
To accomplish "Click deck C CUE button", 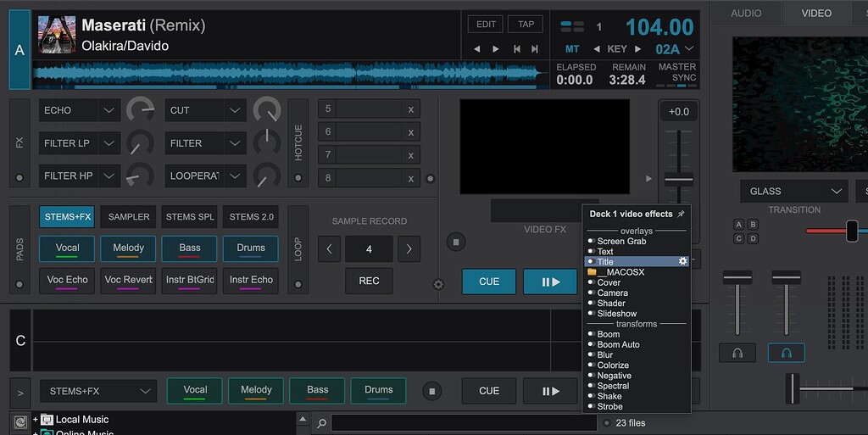I will click(x=489, y=391).
